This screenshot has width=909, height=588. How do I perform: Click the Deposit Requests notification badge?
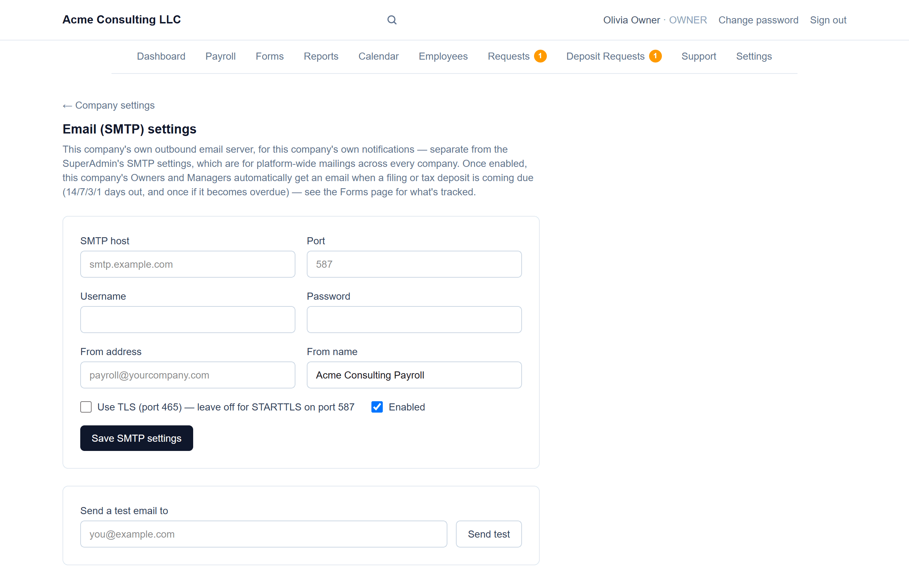click(x=655, y=56)
